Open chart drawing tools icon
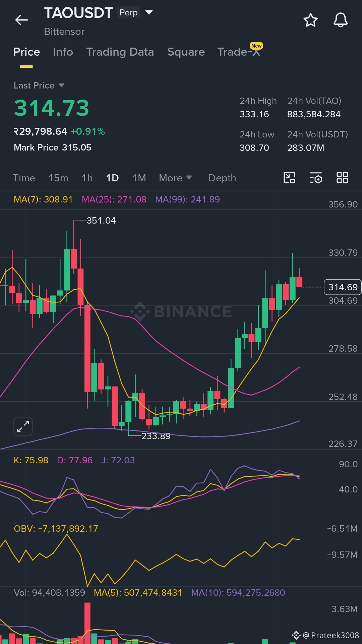This screenshot has width=362, height=644. (290, 178)
